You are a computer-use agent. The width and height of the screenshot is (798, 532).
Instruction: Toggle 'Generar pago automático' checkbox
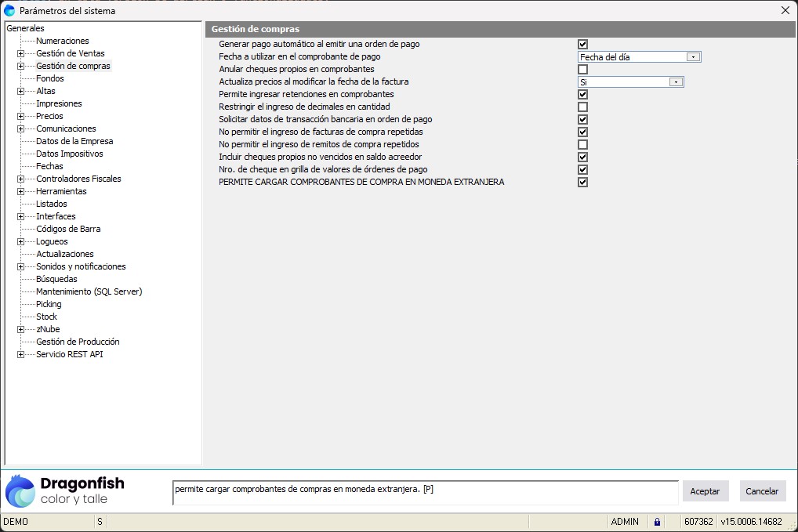(x=582, y=45)
